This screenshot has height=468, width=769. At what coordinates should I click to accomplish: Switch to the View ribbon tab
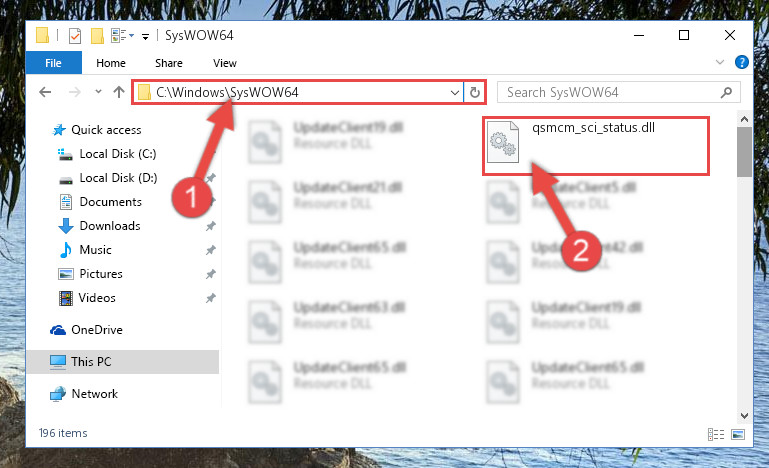[x=225, y=63]
